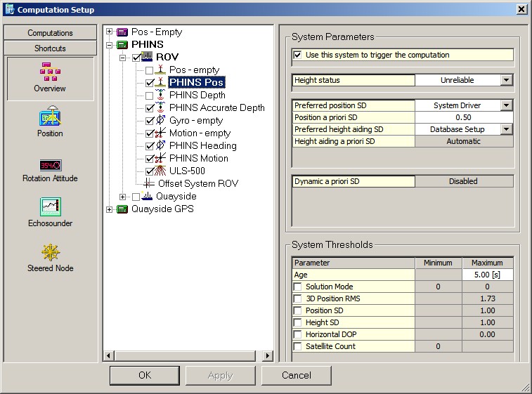Enable the PHINS Depth checkbox
Viewport: 532px width, 394px height.
click(150, 96)
